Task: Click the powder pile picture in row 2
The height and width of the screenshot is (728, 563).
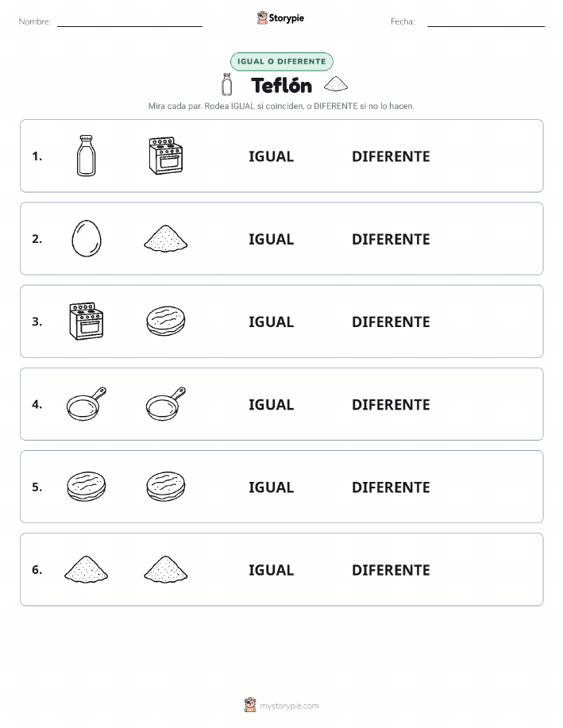Action: (166, 239)
